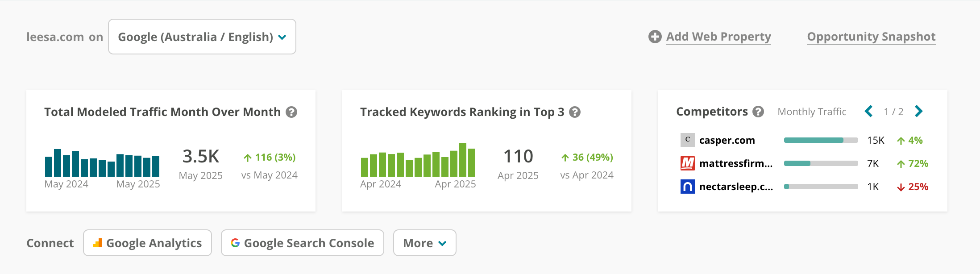Open the Add Web Property link
The height and width of the screenshot is (274, 980).
718,37
